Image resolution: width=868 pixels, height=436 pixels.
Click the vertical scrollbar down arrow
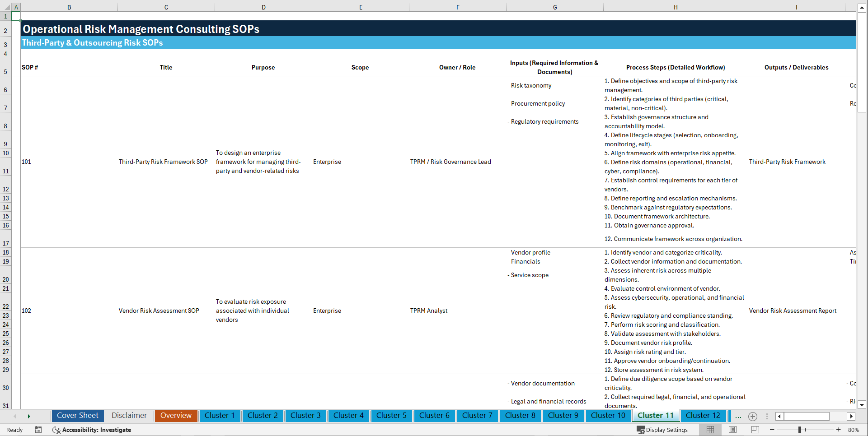coord(863,405)
